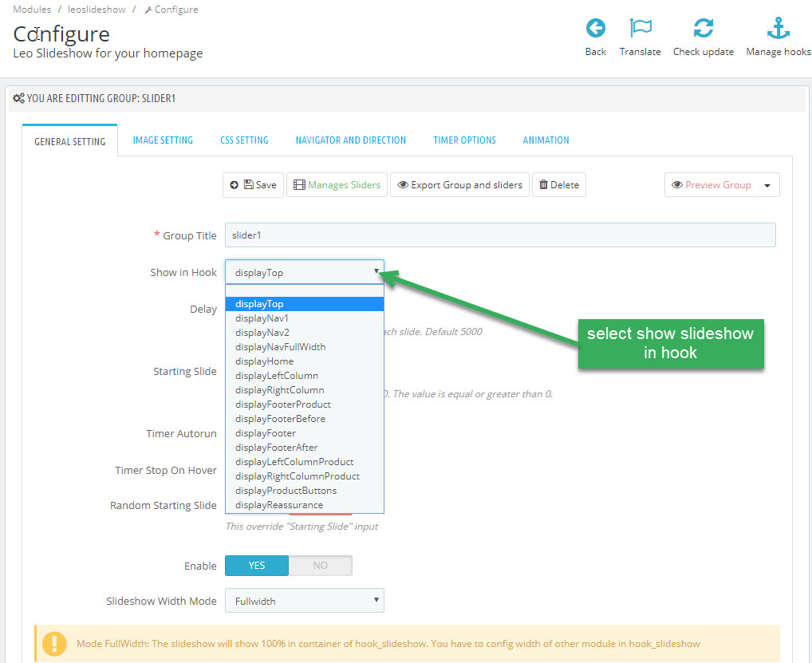The height and width of the screenshot is (663, 812).
Task: Open the Slideshow Width Mode dropdown
Action: (304, 601)
